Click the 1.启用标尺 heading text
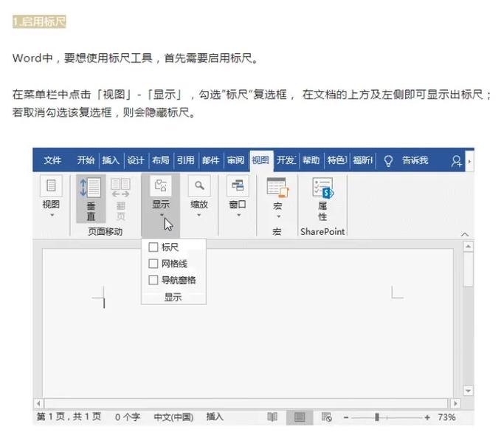 click(39, 21)
